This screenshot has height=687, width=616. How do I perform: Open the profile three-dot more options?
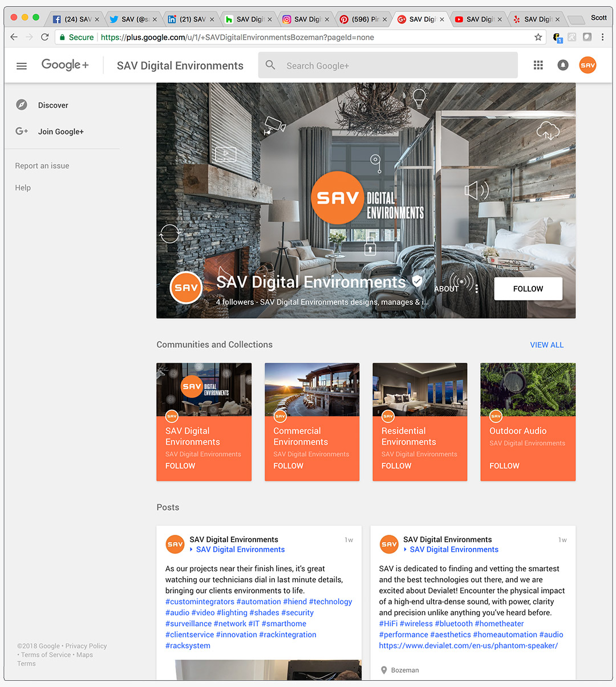click(477, 288)
